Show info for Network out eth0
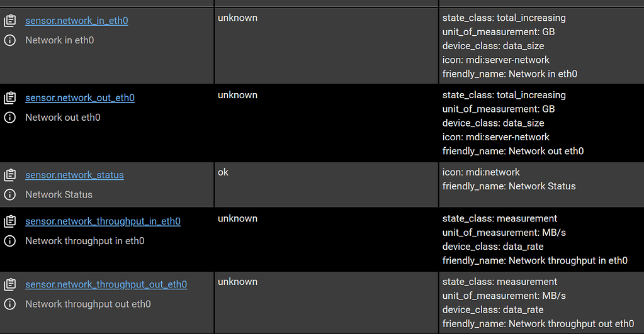 click(10, 118)
